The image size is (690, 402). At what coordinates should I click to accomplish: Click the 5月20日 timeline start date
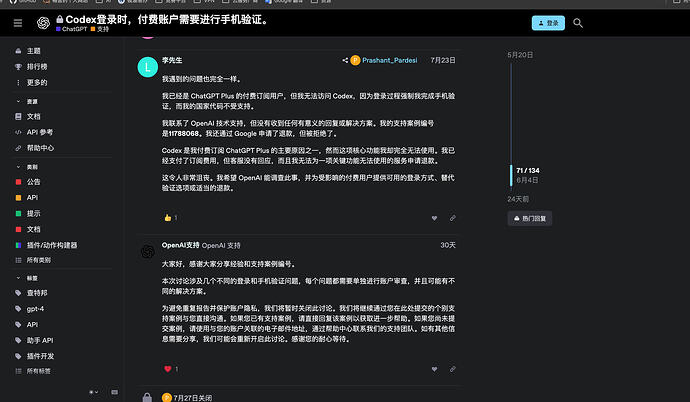(520, 55)
